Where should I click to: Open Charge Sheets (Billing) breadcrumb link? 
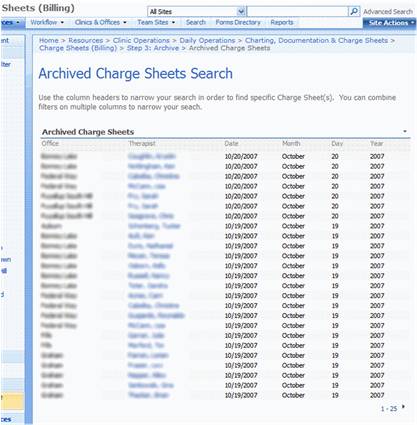pyautogui.click(x=78, y=48)
